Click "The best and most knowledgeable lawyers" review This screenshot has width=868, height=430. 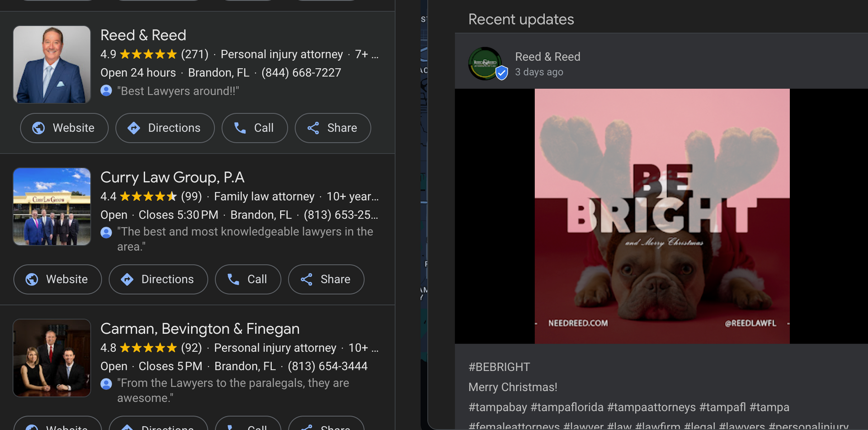tap(245, 239)
